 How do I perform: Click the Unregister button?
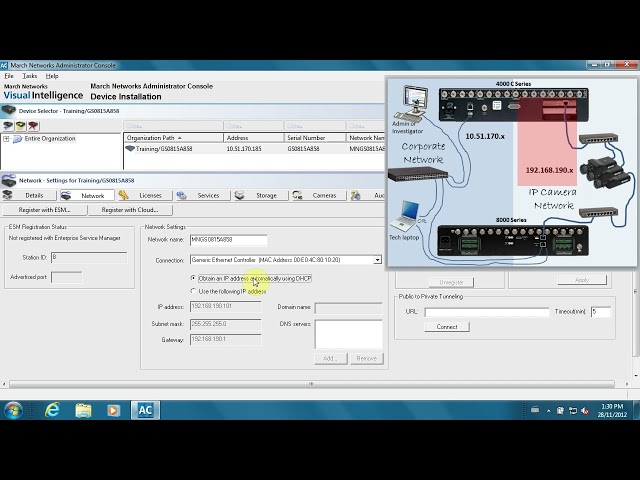click(x=451, y=282)
